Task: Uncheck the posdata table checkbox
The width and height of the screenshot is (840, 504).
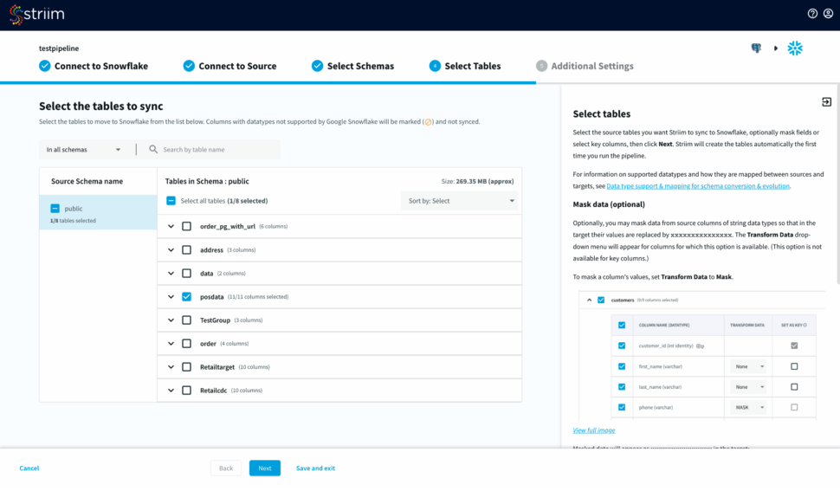Action: 186,297
